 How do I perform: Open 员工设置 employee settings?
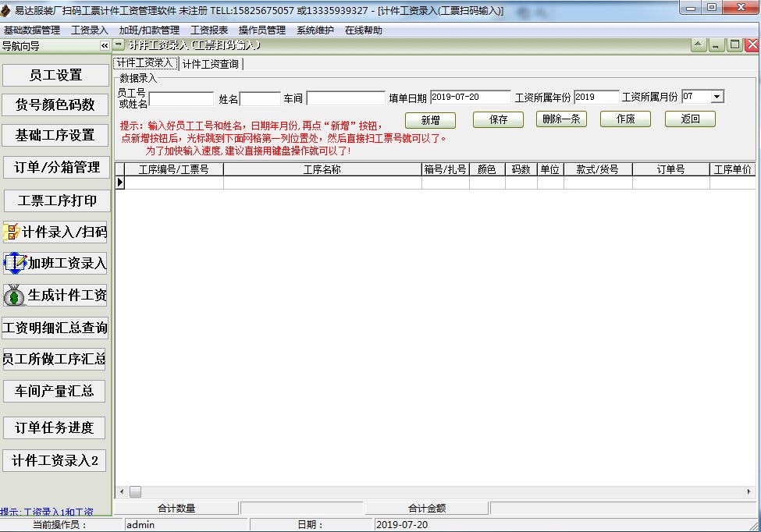click(x=55, y=75)
